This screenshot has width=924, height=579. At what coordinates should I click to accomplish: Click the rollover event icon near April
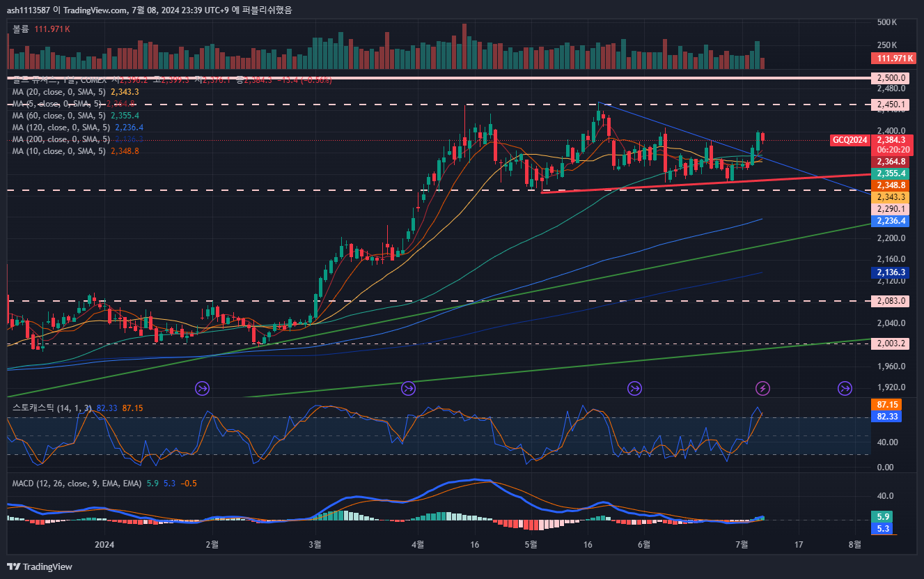408,387
